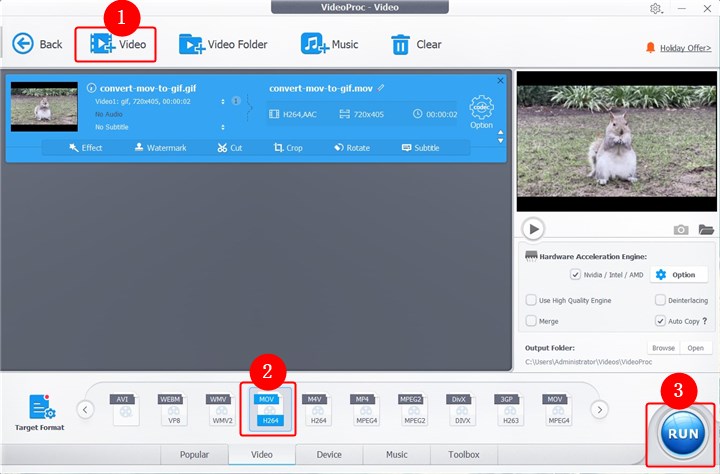Show more formats with the right arrow
The width and height of the screenshot is (720, 474).
point(599,409)
